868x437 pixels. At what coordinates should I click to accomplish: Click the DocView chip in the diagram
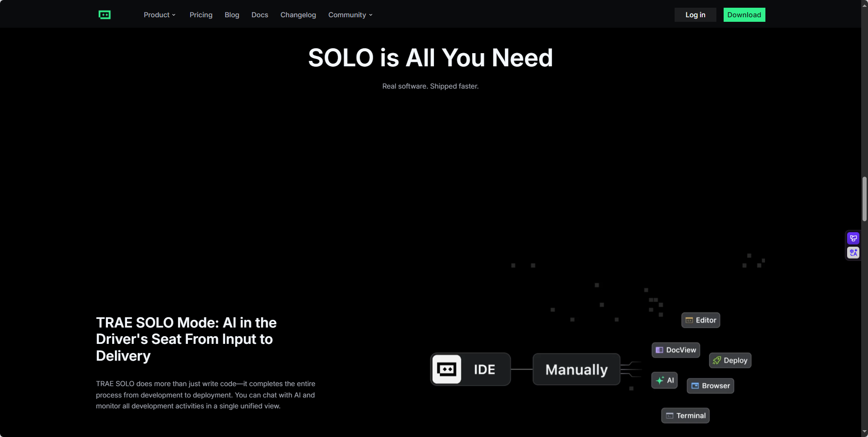[x=676, y=350]
